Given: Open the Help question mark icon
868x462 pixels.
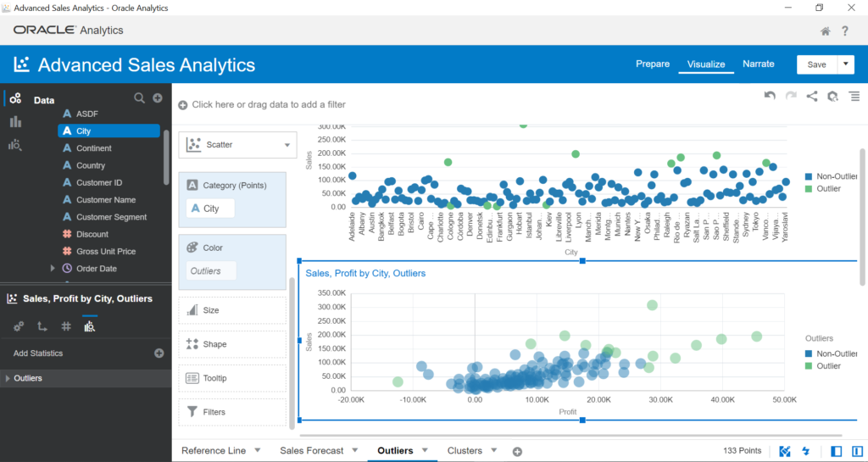Looking at the screenshot, I should [845, 31].
